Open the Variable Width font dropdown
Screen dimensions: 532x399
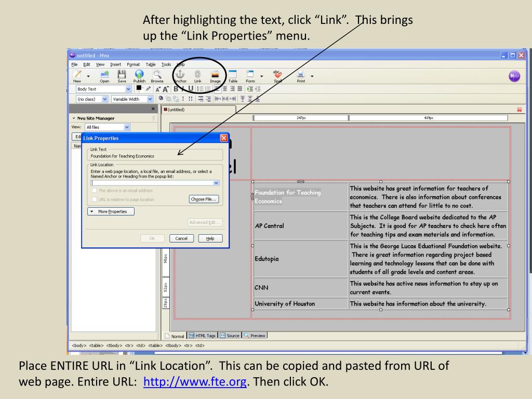pos(150,99)
